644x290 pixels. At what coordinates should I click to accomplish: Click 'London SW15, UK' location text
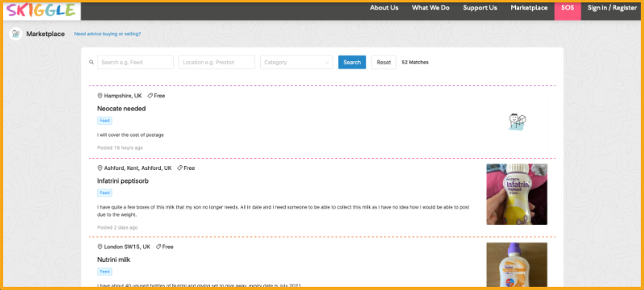point(127,246)
